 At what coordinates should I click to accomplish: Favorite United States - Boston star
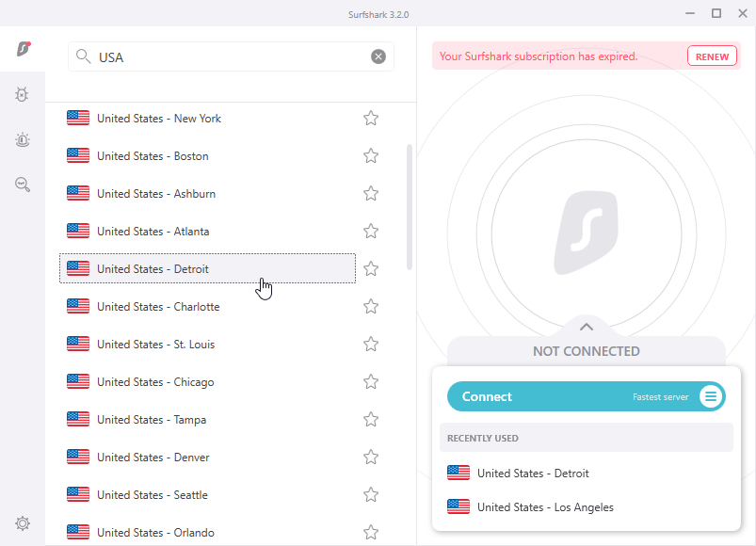coord(371,155)
